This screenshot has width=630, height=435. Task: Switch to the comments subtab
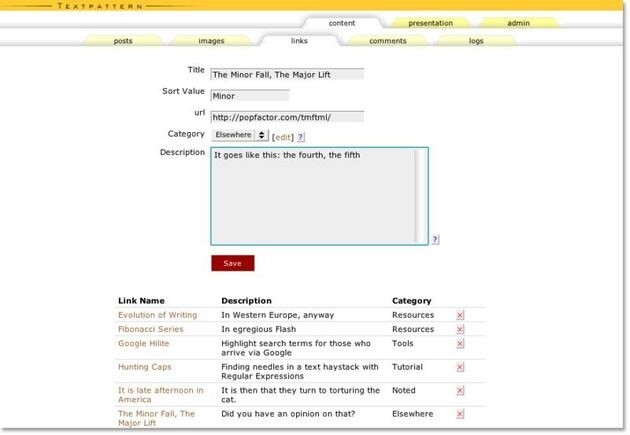387,41
